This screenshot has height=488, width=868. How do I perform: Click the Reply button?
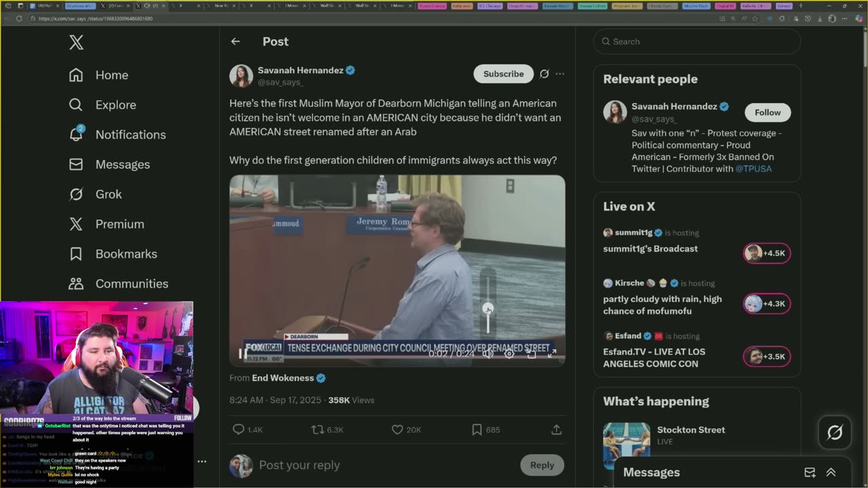[x=542, y=465]
